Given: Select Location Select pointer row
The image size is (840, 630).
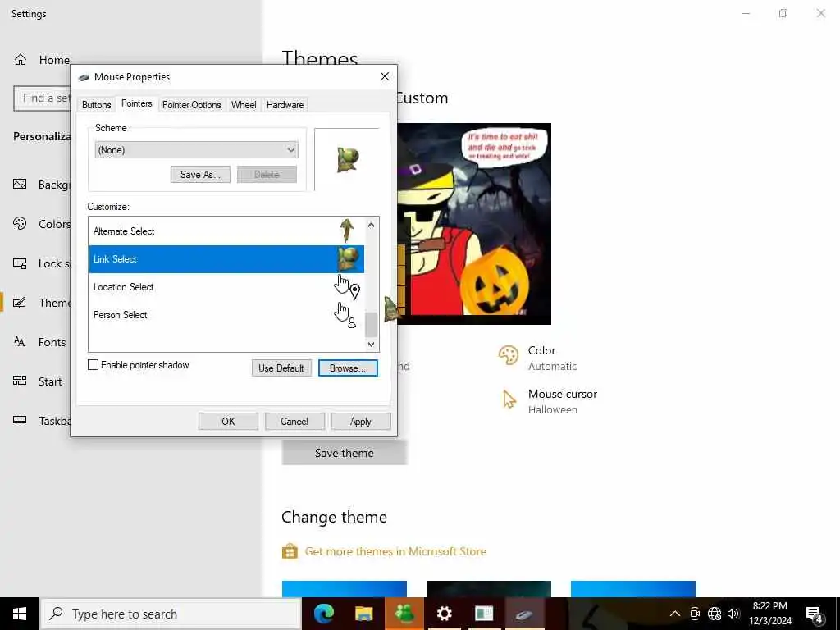Looking at the screenshot, I should (x=226, y=287).
